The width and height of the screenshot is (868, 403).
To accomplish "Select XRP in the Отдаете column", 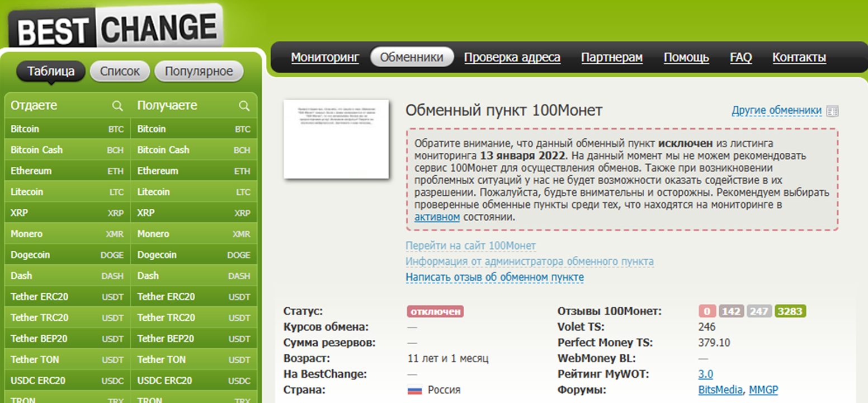I will click(x=67, y=213).
